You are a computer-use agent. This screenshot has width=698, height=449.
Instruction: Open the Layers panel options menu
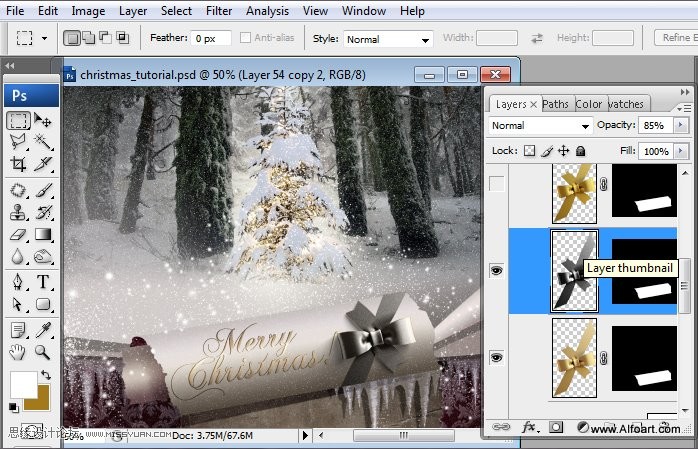(x=684, y=108)
